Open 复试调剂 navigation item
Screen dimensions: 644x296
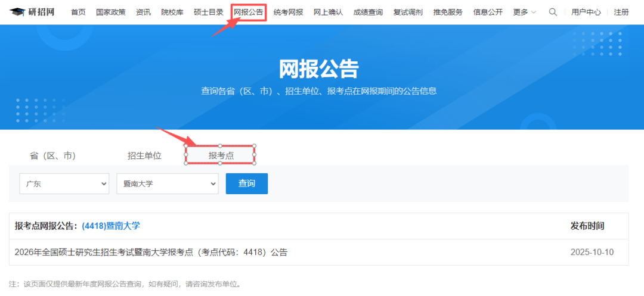click(408, 13)
